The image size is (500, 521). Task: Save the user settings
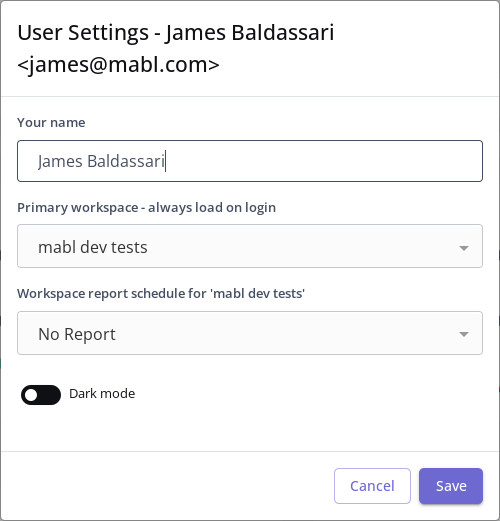[451, 486]
